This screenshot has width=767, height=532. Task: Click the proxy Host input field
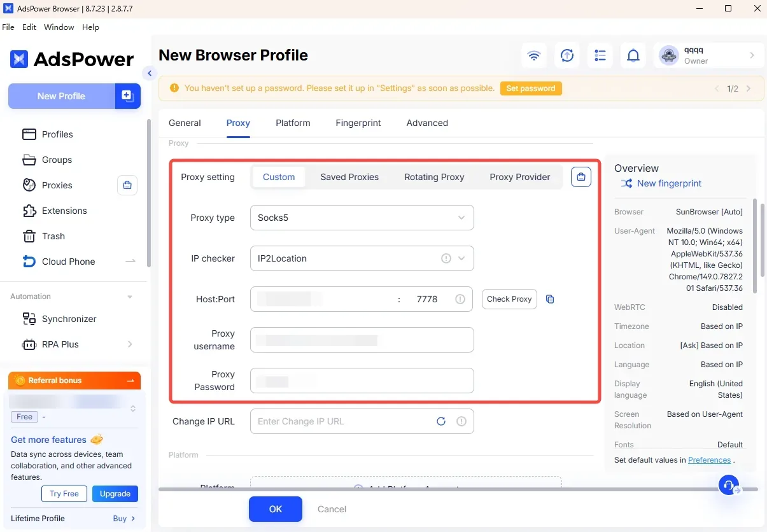[x=322, y=299]
